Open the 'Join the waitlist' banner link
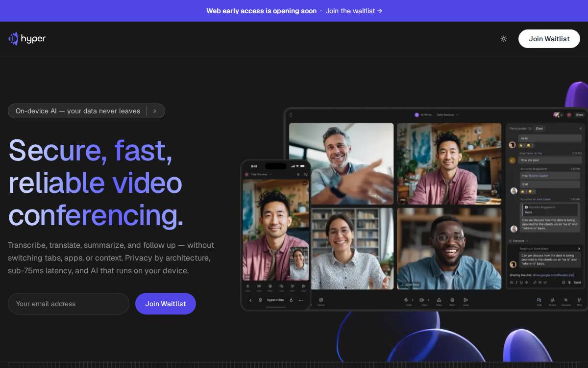Screen dimensions: 588x368 (x=354, y=11)
